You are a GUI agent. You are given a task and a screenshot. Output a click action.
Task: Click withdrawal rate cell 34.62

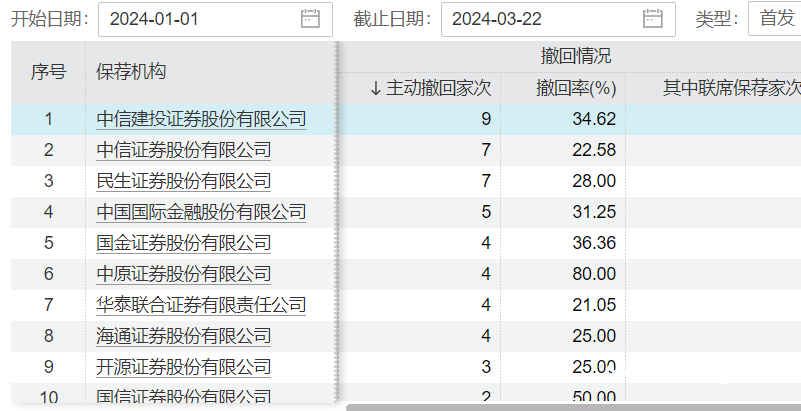pos(594,119)
